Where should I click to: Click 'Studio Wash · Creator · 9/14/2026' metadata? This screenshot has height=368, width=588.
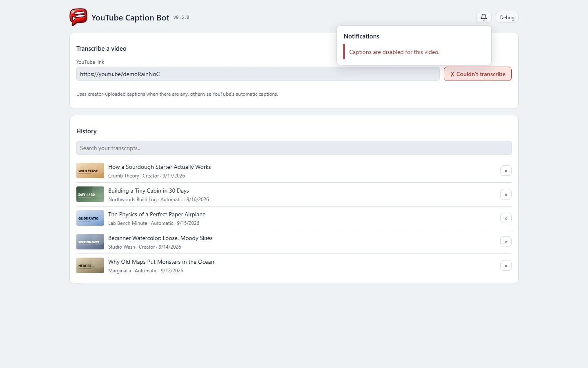tap(145, 247)
